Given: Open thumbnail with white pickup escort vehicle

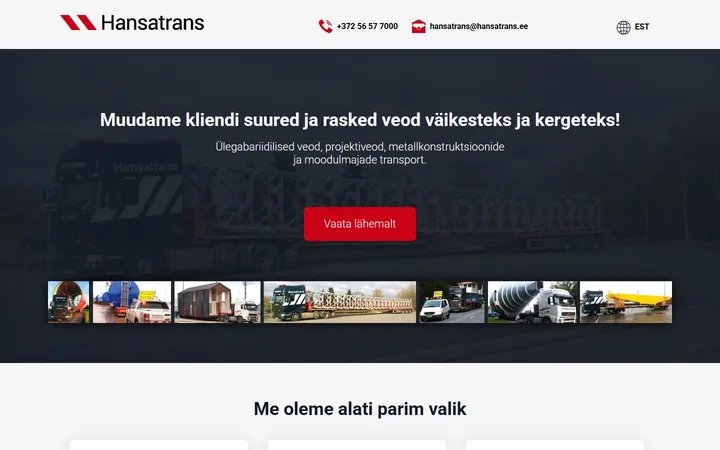Looking at the screenshot, I should (132, 302).
